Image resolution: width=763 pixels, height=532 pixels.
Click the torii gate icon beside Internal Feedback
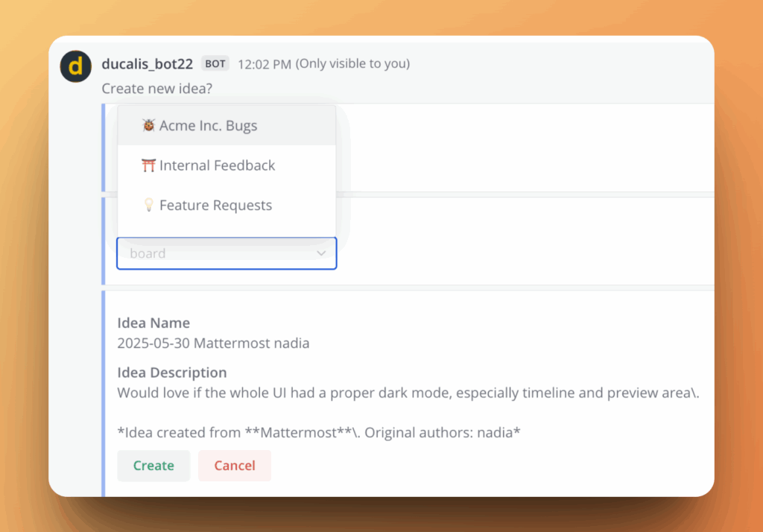[148, 165]
